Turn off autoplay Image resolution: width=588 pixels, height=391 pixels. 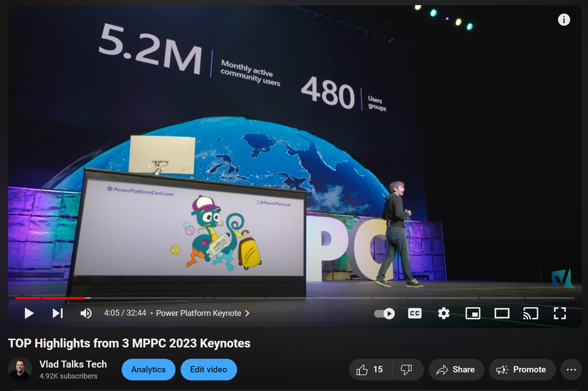pos(384,313)
